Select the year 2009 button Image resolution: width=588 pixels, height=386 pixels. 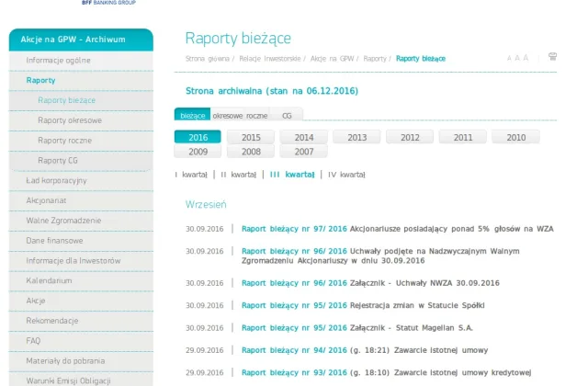tap(198, 152)
